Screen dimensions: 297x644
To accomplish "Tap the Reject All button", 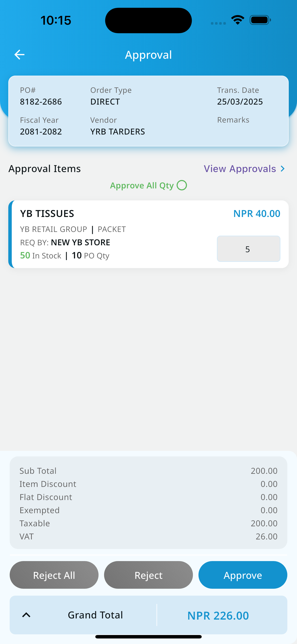I will (54, 575).
